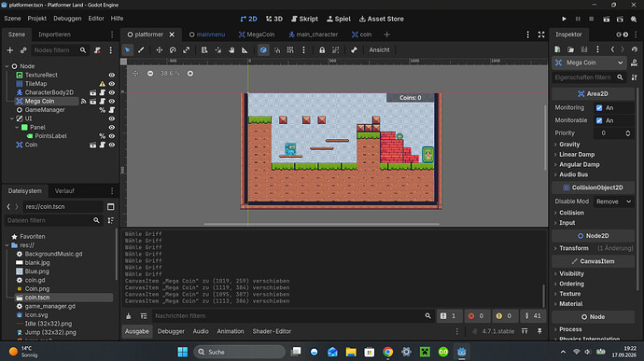Screen dimensions: 644x361
Task: Click TileMap warning triangle icon
Action: pos(102,84)
